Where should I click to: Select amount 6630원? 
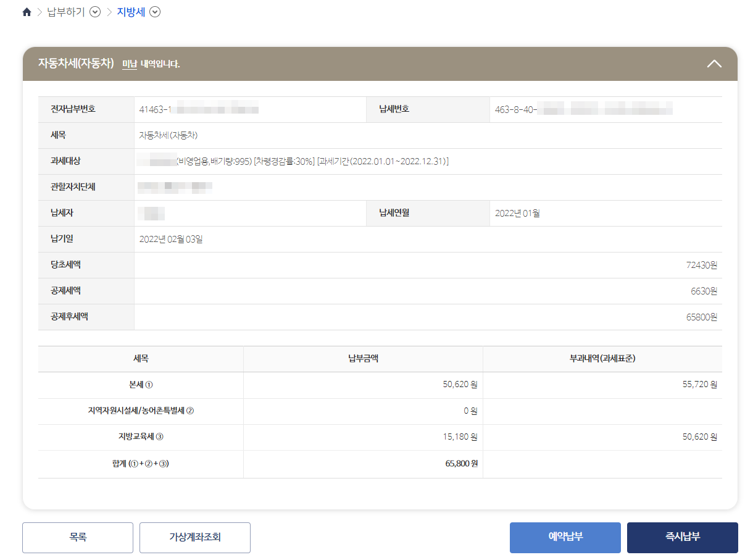pos(704,291)
